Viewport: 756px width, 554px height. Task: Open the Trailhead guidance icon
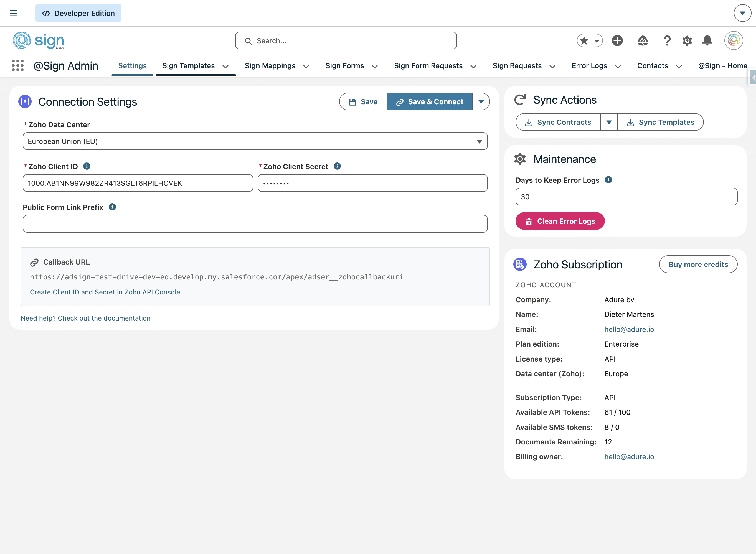pos(642,40)
